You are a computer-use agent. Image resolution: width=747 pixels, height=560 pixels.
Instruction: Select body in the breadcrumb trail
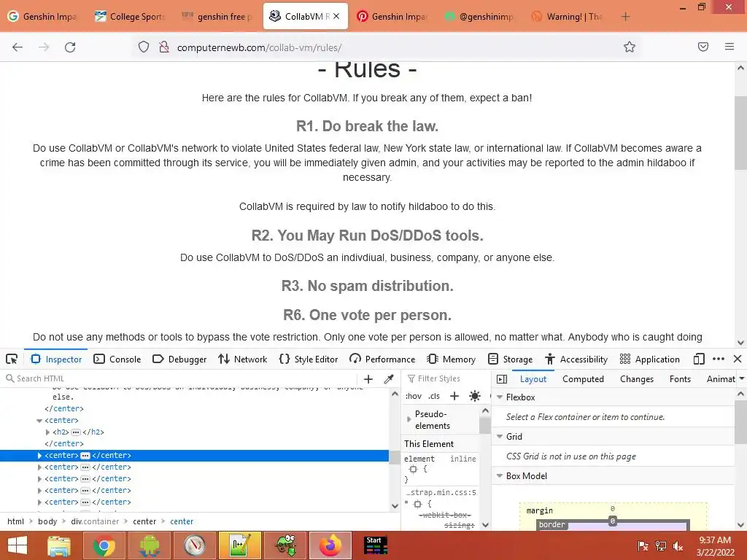point(47,521)
